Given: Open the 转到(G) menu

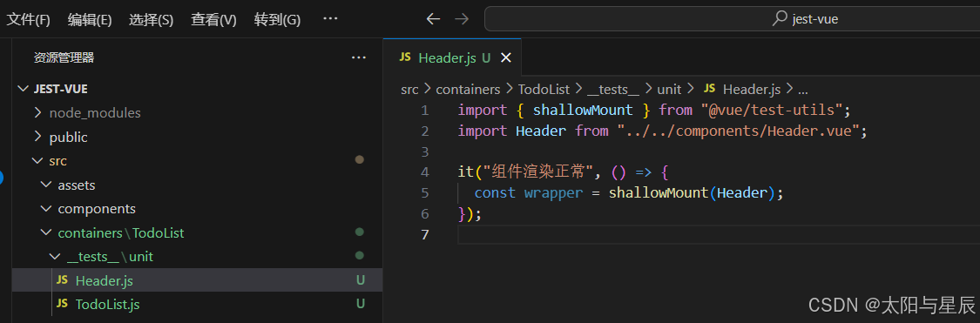Looking at the screenshot, I should click(x=277, y=19).
